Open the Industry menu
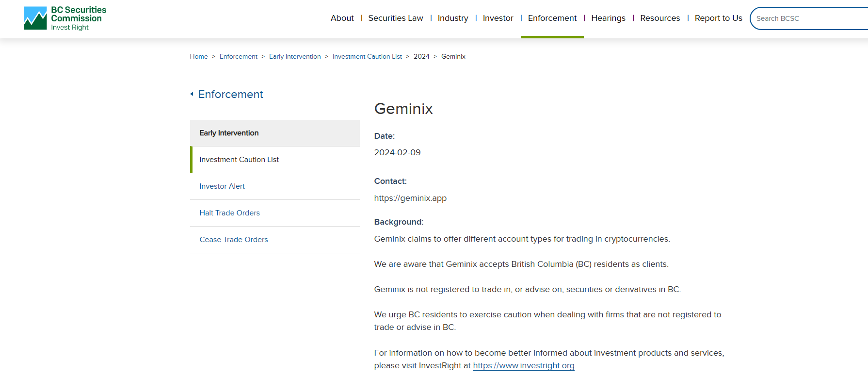The width and height of the screenshot is (868, 377). (453, 18)
